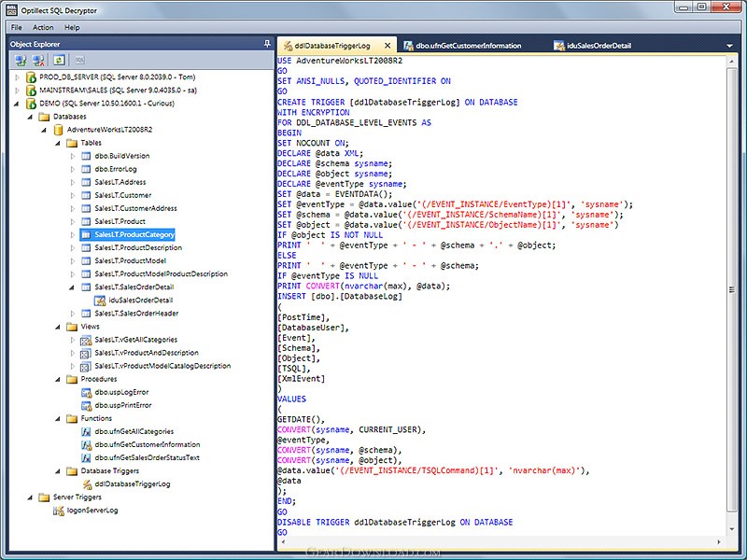
Task: Expand the MAINSTREAM\SALES server node
Action: 17,91
